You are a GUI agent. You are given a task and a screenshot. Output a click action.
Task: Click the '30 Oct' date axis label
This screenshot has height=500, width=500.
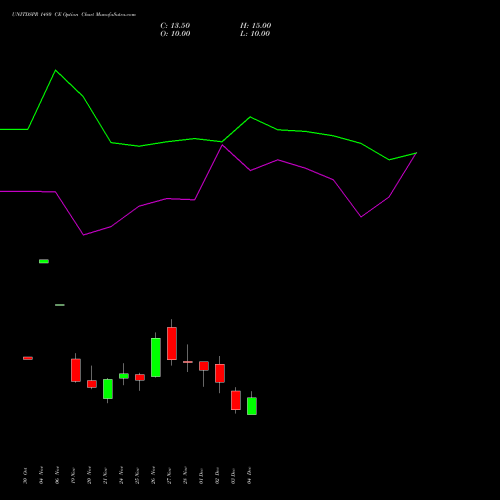click(25, 476)
